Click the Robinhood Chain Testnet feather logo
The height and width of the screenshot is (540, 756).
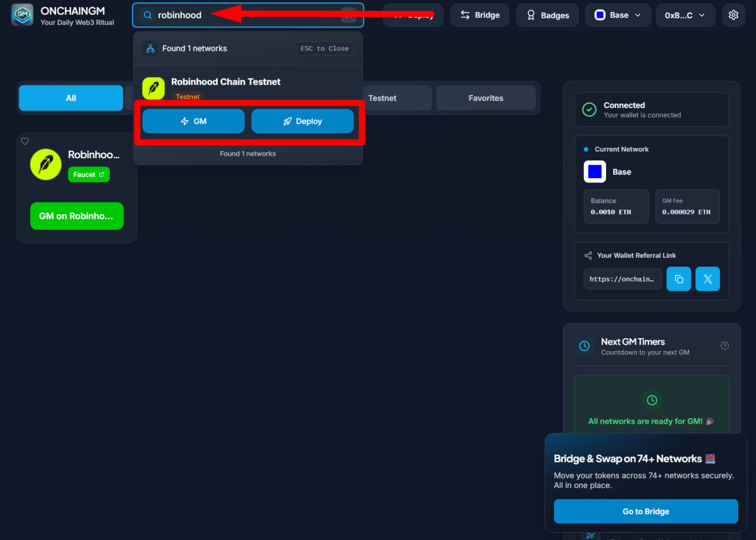point(154,89)
